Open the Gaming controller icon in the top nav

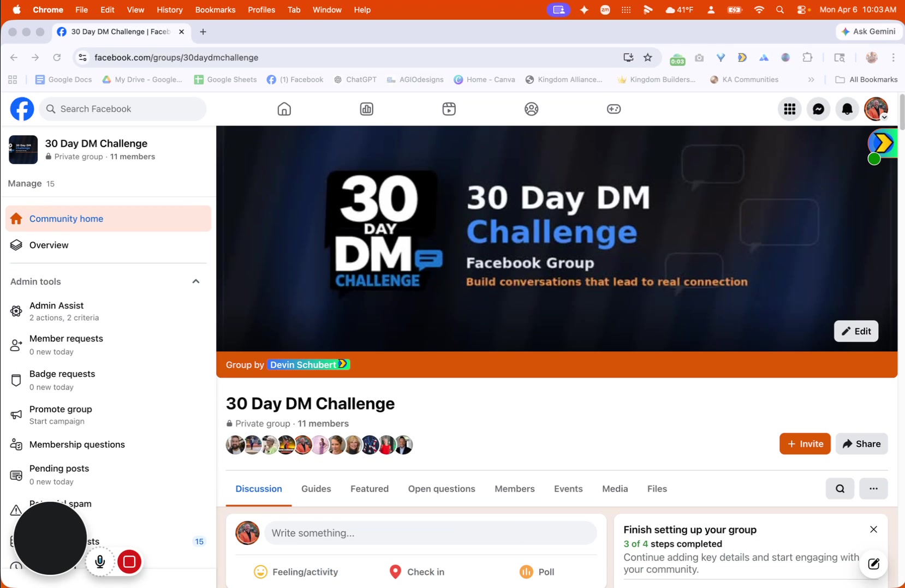614,109
